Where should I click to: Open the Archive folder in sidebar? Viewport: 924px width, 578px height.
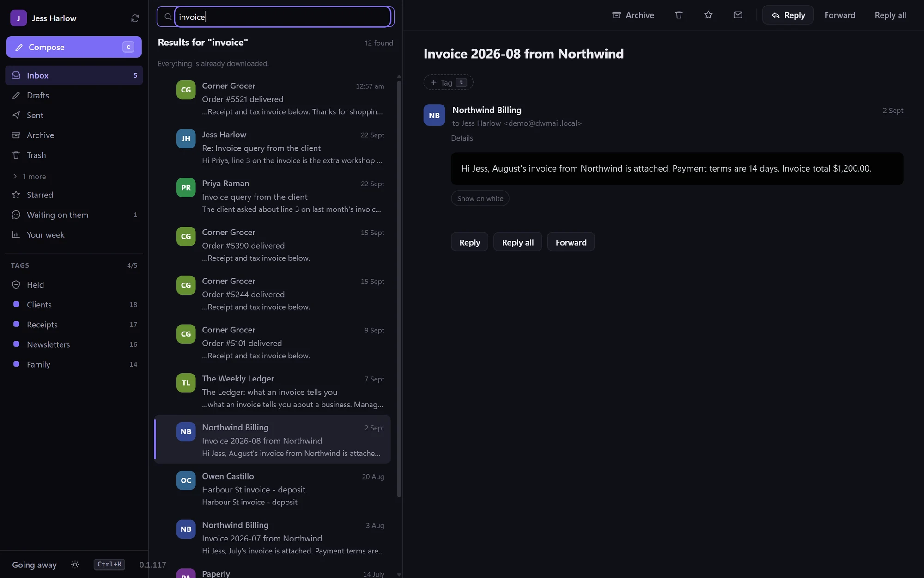tap(74, 135)
